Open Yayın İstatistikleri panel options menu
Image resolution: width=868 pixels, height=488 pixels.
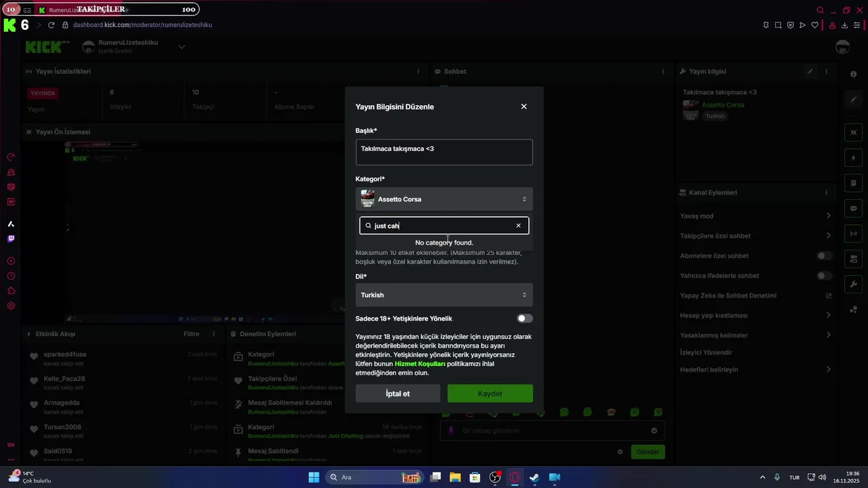417,71
